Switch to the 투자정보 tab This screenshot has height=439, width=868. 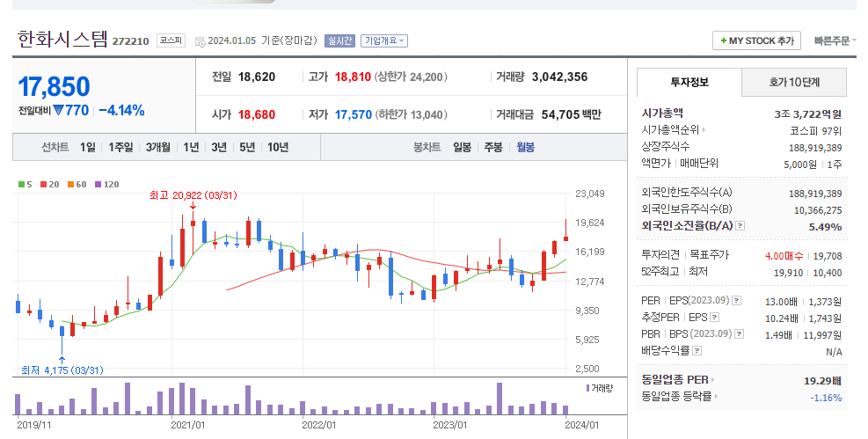click(x=689, y=82)
